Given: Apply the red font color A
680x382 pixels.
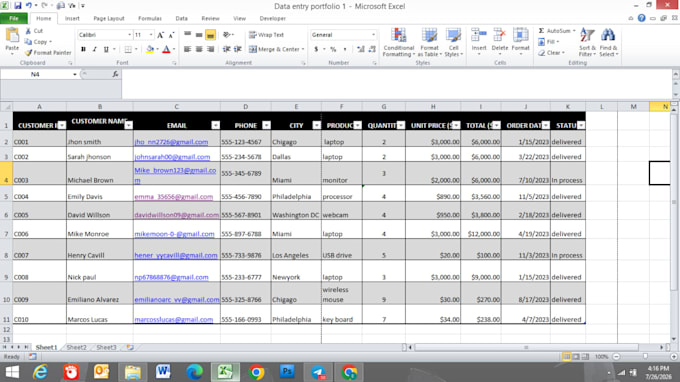Looking at the screenshot, I should pos(166,49).
